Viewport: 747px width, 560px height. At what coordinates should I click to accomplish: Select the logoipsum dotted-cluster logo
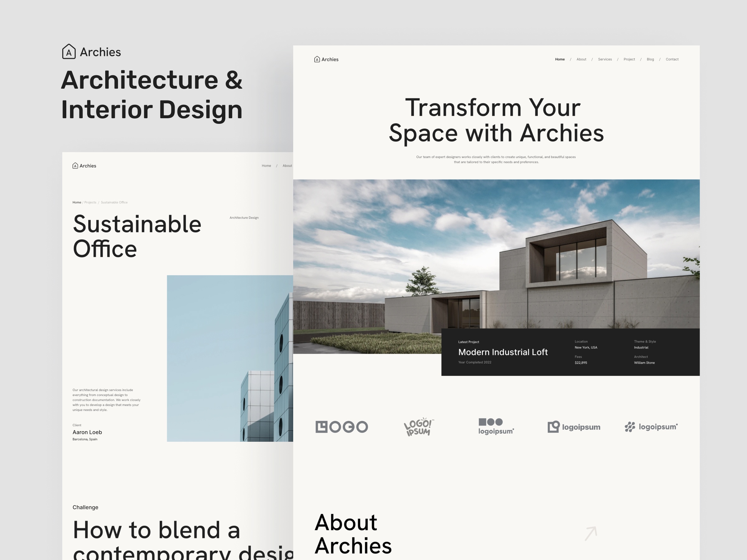pos(651,426)
